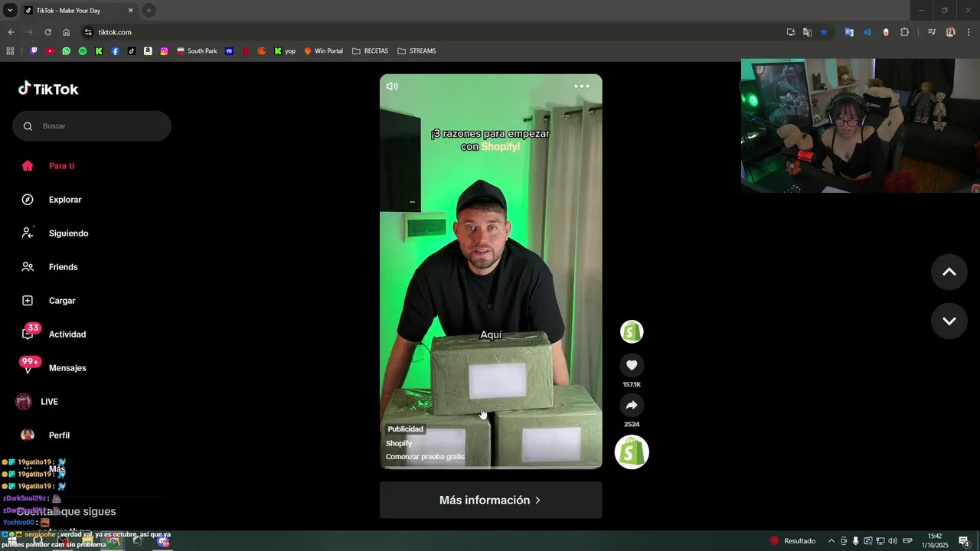The width and height of the screenshot is (980, 551).
Task: Click the Más información button
Action: click(491, 500)
